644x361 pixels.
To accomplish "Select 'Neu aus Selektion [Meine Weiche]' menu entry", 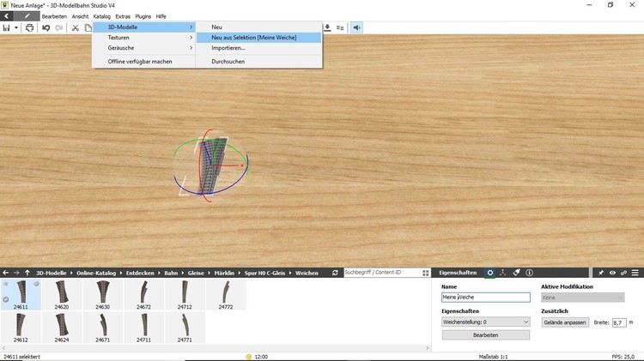I will (x=258, y=38).
